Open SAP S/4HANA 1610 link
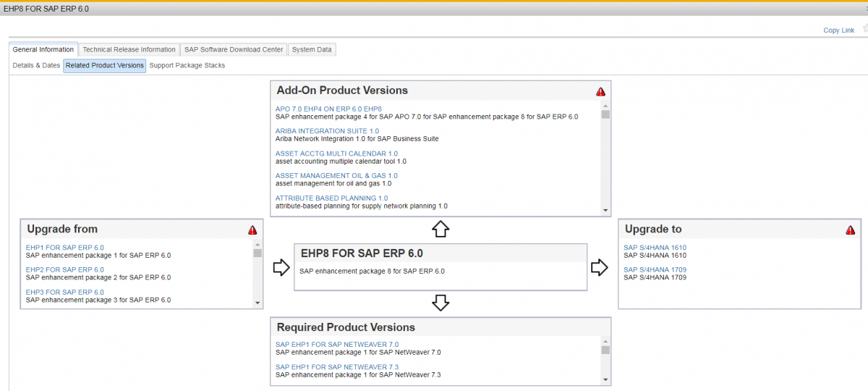 [655, 248]
